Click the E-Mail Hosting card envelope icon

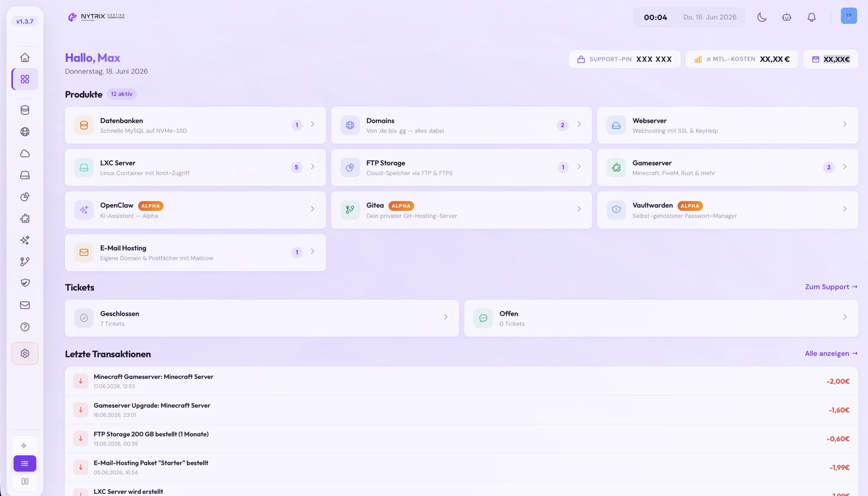coord(84,252)
